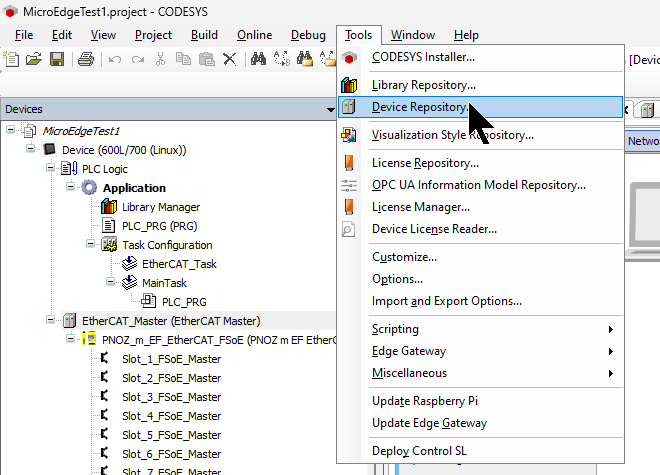The width and height of the screenshot is (660, 475).
Task: Collapse the Application tree node
Action: click(x=70, y=186)
